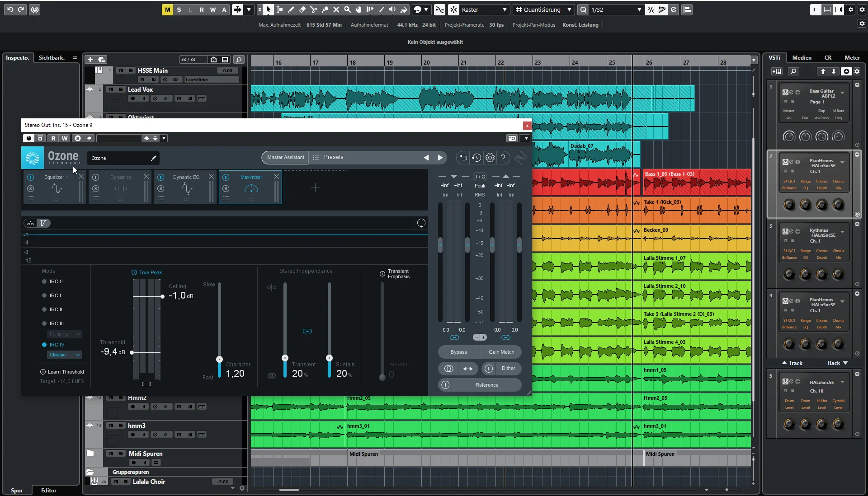Open Bass Guitar instrument preset dropdown
The image size is (868, 496).
click(x=842, y=93)
